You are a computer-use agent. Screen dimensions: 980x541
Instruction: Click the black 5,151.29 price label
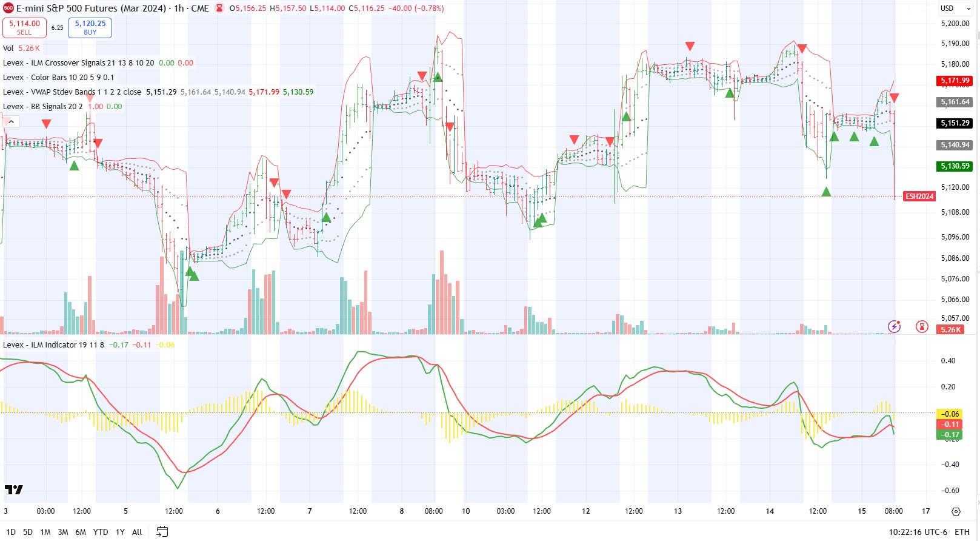(x=955, y=123)
